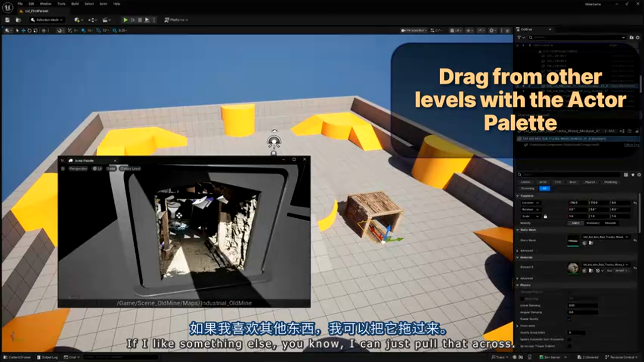Screen dimensions: 644x362
Task: Click the Stop simulation button
Action: [x=140, y=20]
